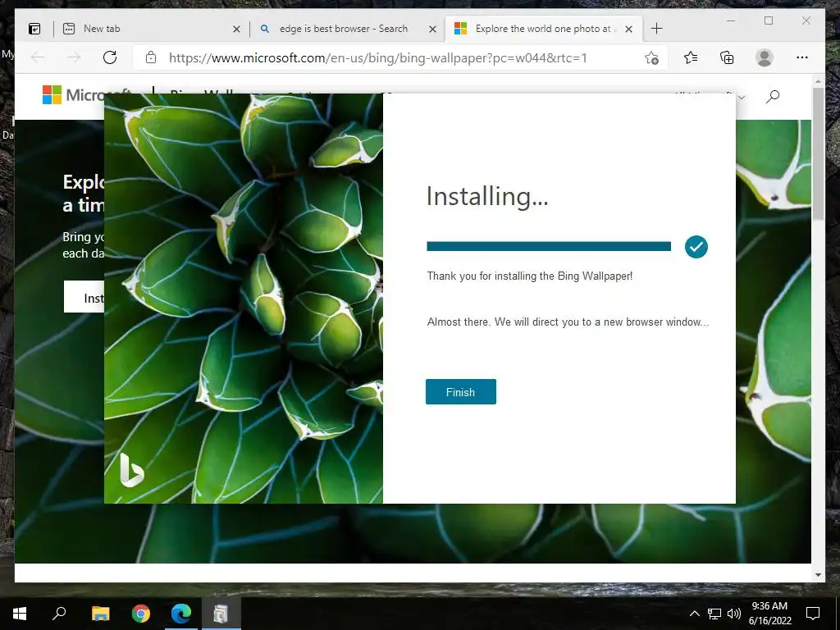Click the succulent plant image in installer
Screen dimensions: 840x630
(244, 299)
